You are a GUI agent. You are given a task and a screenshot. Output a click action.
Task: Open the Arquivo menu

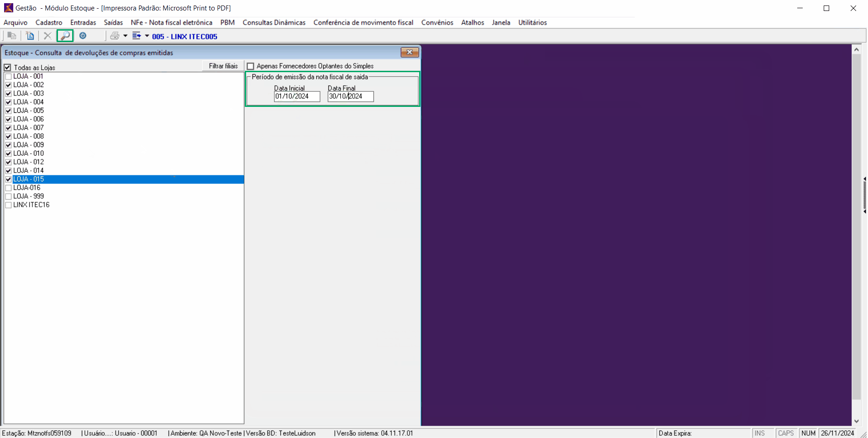coord(16,22)
